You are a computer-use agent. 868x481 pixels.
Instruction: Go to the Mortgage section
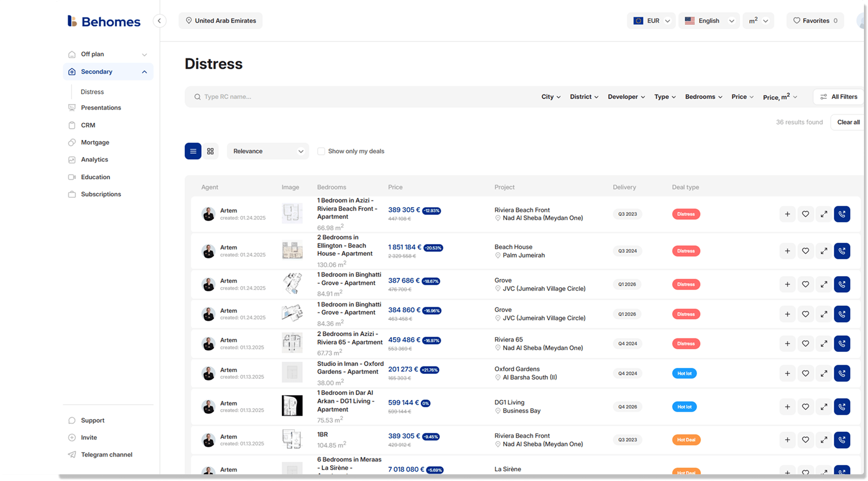point(95,143)
